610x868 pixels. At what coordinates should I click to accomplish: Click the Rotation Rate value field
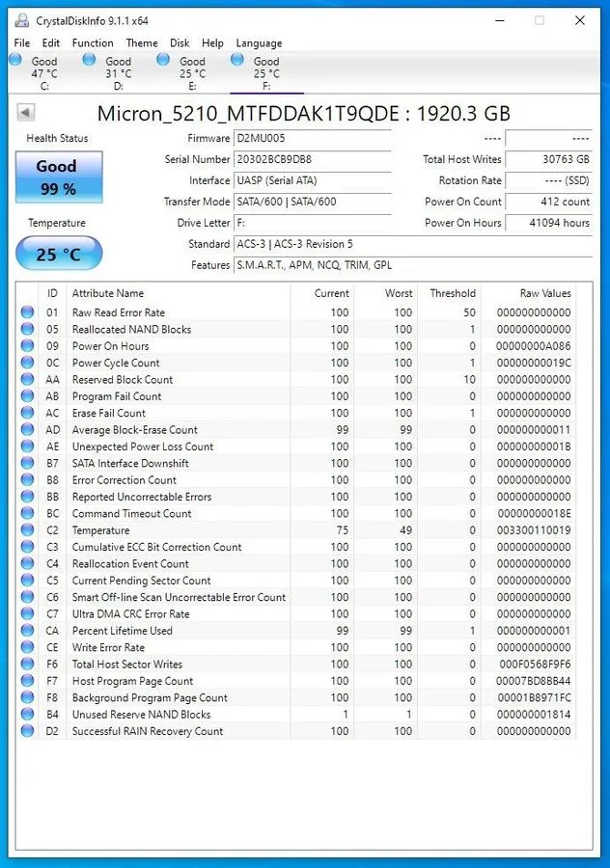[x=548, y=180]
